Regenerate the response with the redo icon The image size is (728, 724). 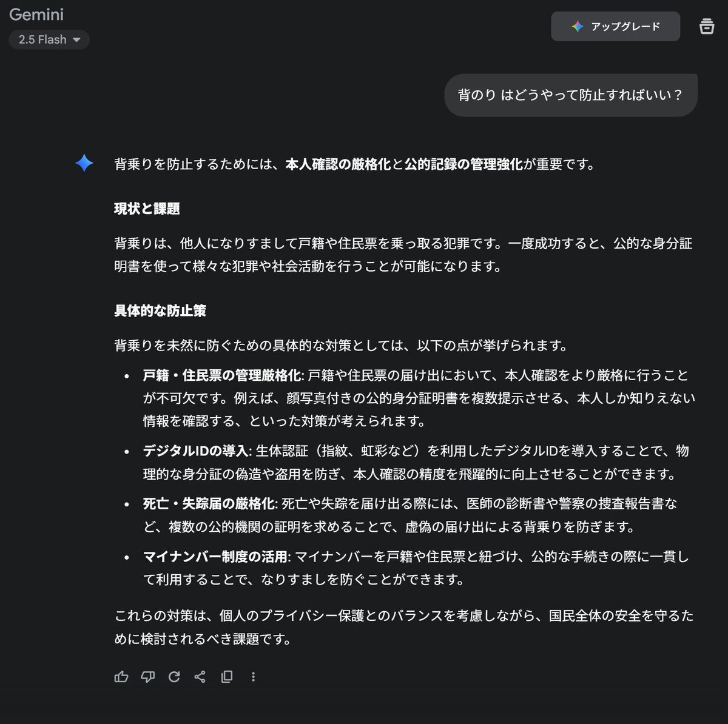(x=174, y=677)
